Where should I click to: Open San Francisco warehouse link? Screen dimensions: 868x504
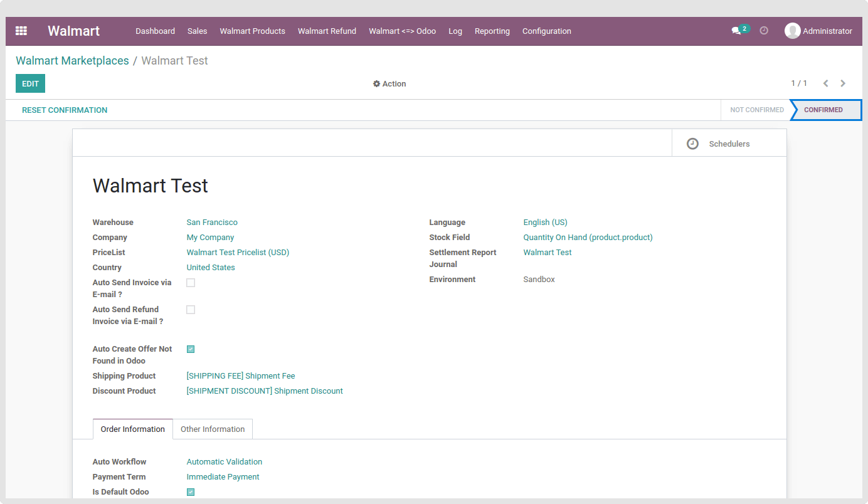point(212,223)
